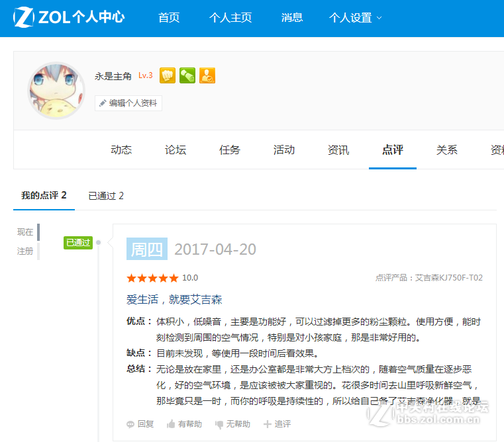Open 个人设置 menu
The height and width of the screenshot is (442, 504).
tap(350, 17)
